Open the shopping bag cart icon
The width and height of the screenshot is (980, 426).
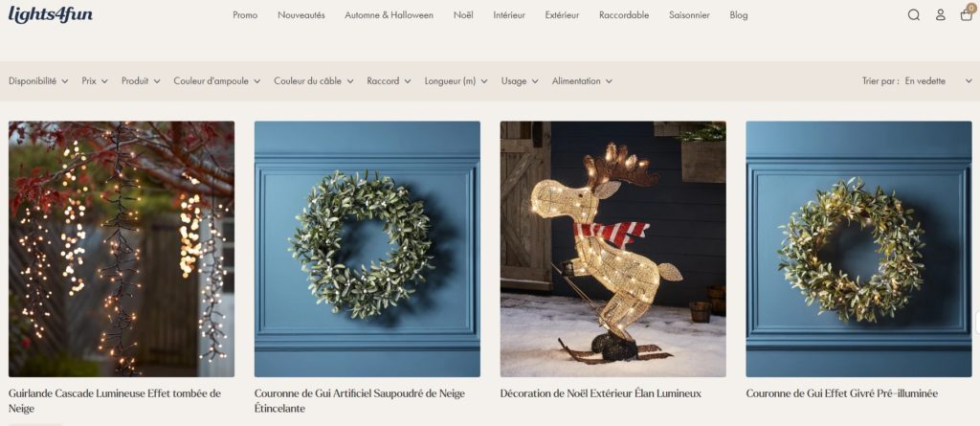pyautogui.click(x=967, y=14)
